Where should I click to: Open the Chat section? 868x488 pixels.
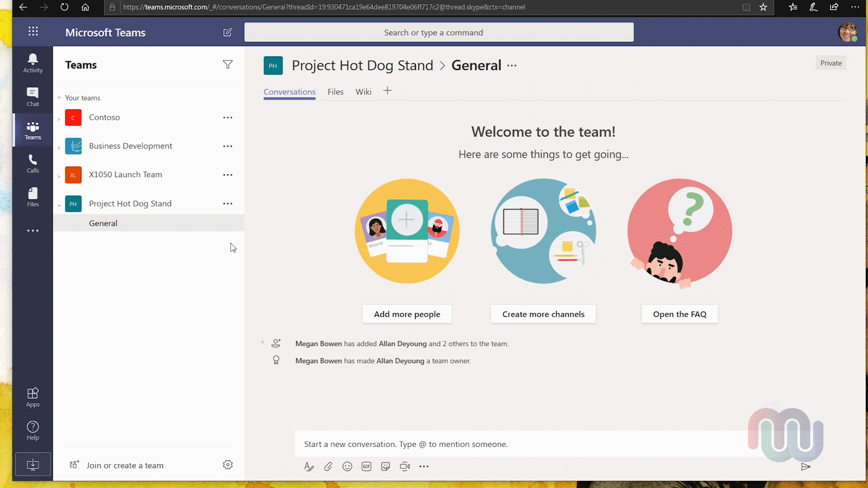click(33, 97)
